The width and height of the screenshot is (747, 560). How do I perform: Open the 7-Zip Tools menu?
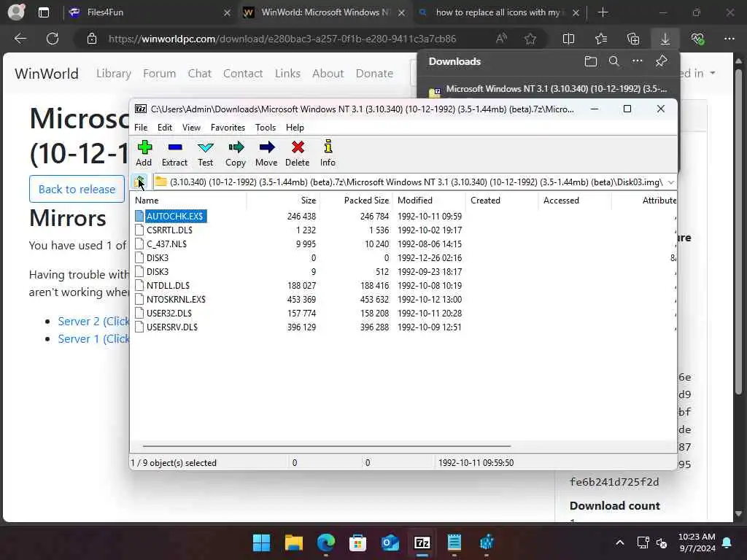[x=266, y=128]
